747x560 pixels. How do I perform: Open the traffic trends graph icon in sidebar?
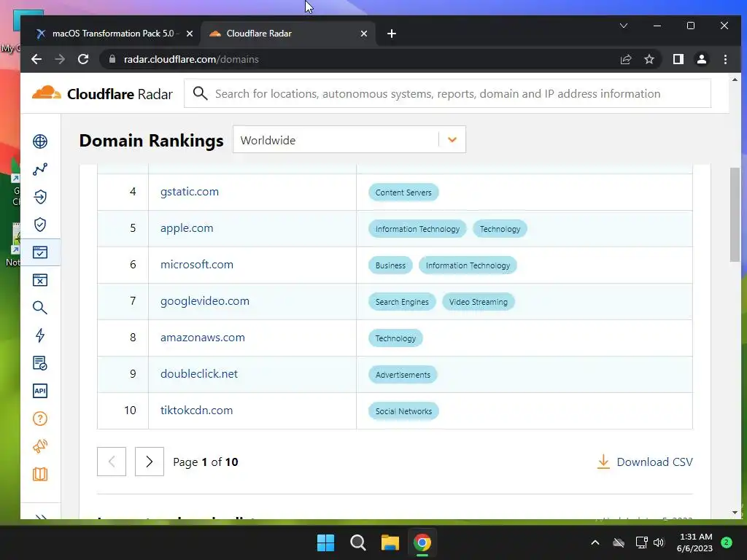click(x=40, y=169)
